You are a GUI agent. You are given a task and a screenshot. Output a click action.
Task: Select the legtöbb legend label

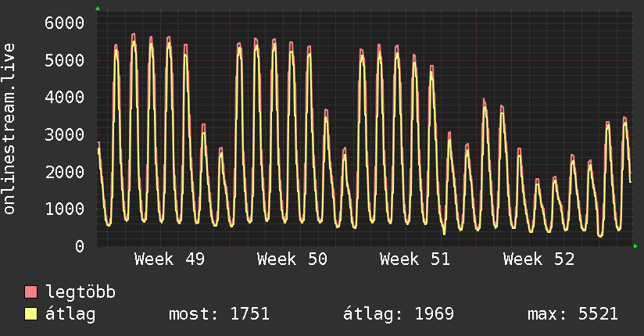pyautogui.click(x=81, y=293)
